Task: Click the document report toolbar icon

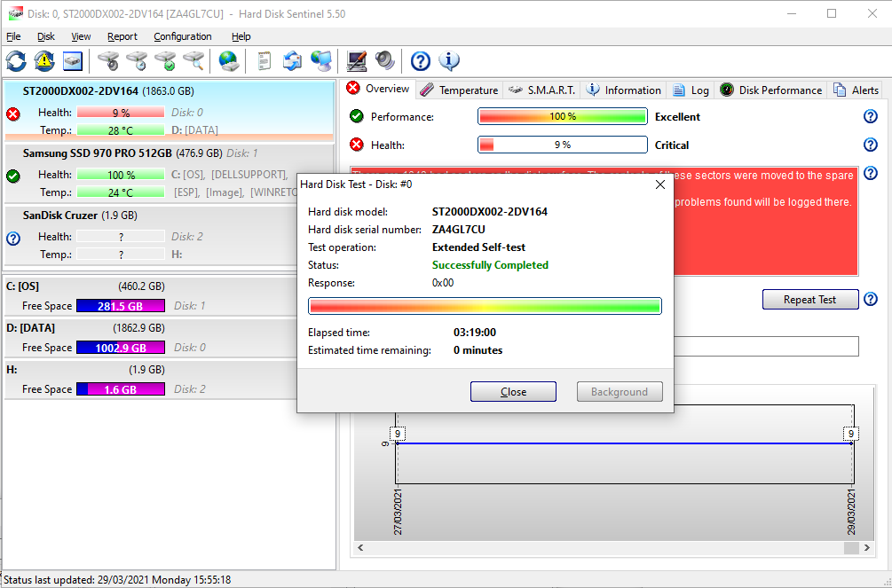Action: [264, 61]
